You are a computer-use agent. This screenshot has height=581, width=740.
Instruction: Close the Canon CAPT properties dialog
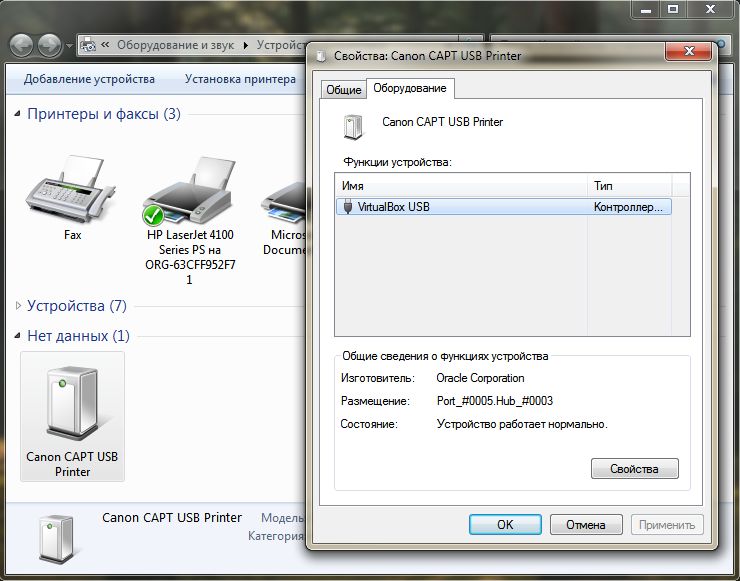[689, 51]
